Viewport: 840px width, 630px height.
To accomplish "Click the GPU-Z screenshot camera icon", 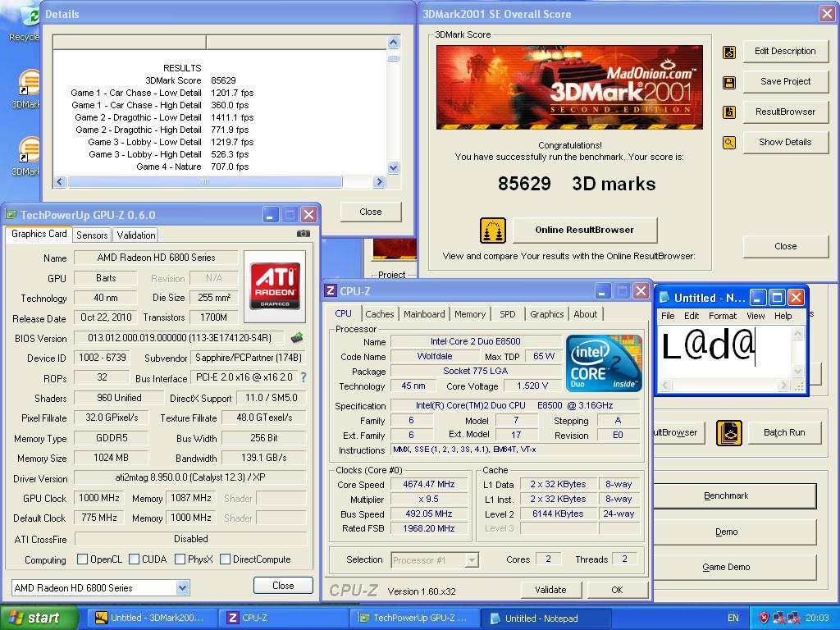I will coord(304,234).
